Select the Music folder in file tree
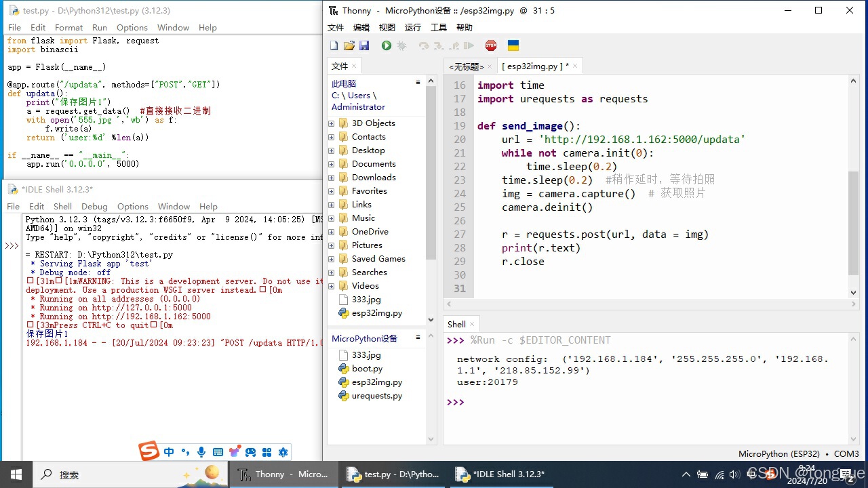Viewport: 868px width, 488px height. tap(363, 218)
